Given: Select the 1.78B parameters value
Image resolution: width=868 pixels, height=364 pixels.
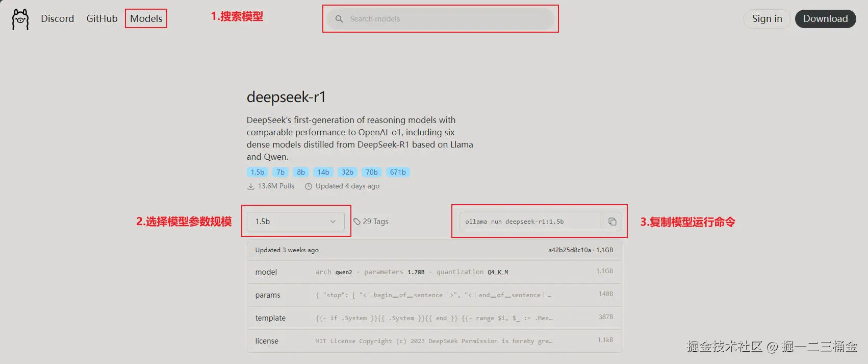Looking at the screenshot, I should tap(416, 272).
